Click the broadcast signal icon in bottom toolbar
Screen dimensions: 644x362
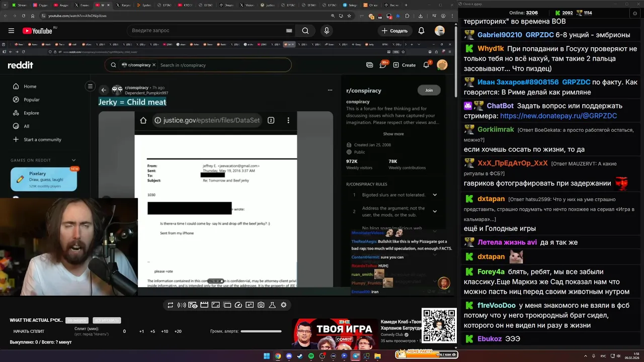[x=182, y=305]
